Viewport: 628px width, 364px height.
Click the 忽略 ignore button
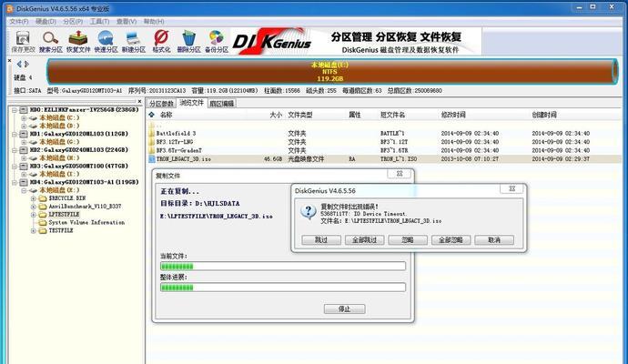[x=408, y=240]
